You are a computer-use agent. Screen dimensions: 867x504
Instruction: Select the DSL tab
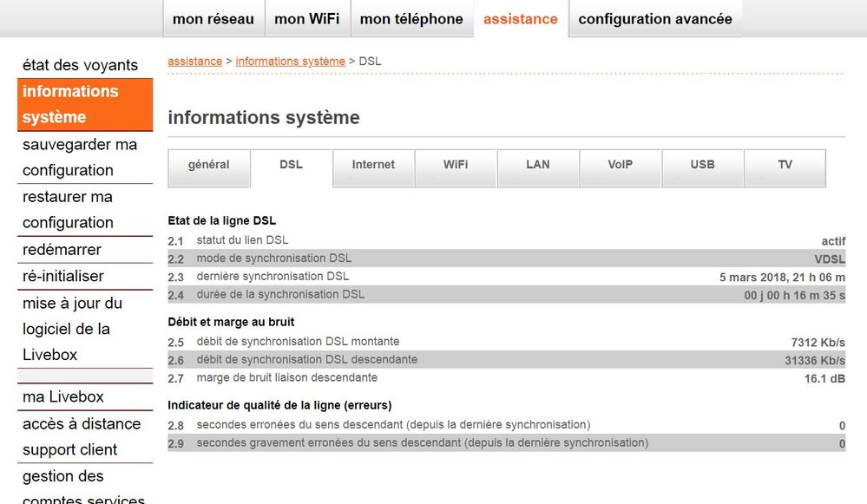pos(291,165)
